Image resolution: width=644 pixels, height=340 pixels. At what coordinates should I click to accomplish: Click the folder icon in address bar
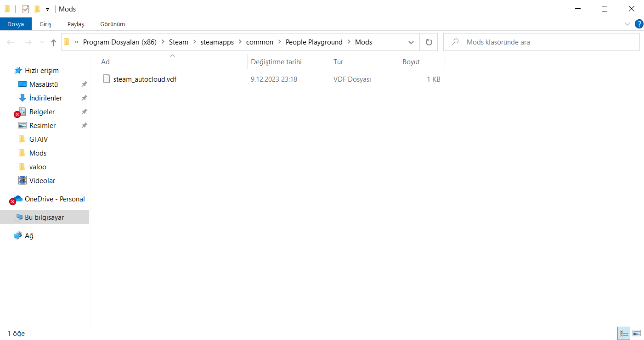pos(67,42)
